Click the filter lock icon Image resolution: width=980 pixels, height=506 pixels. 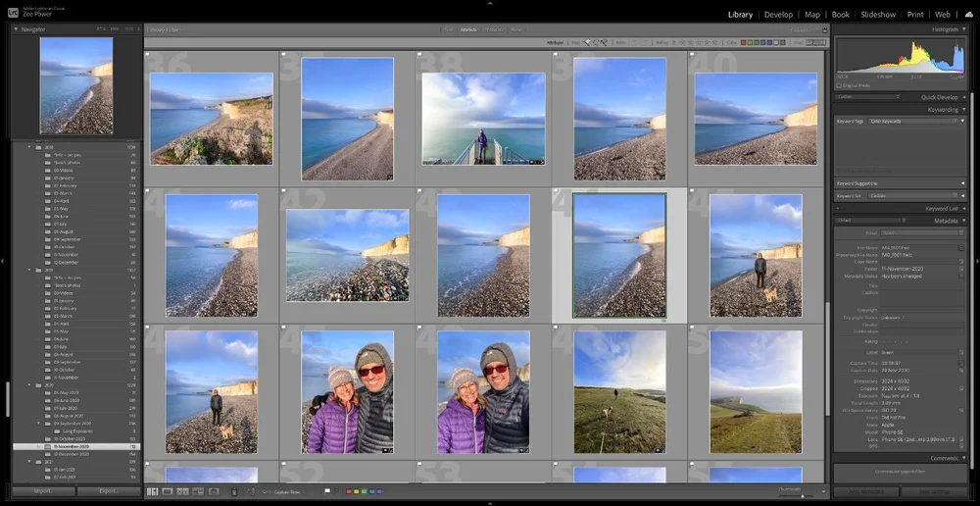click(x=825, y=29)
